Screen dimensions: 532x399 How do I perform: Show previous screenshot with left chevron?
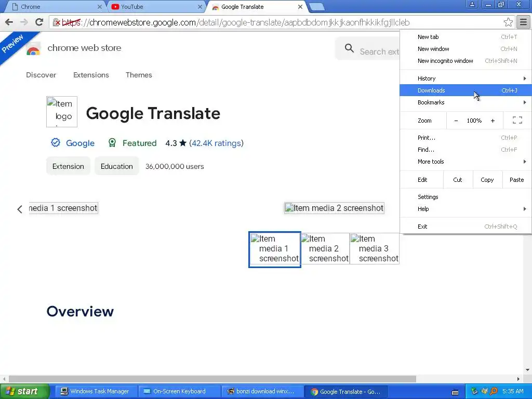tap(20, 209)
